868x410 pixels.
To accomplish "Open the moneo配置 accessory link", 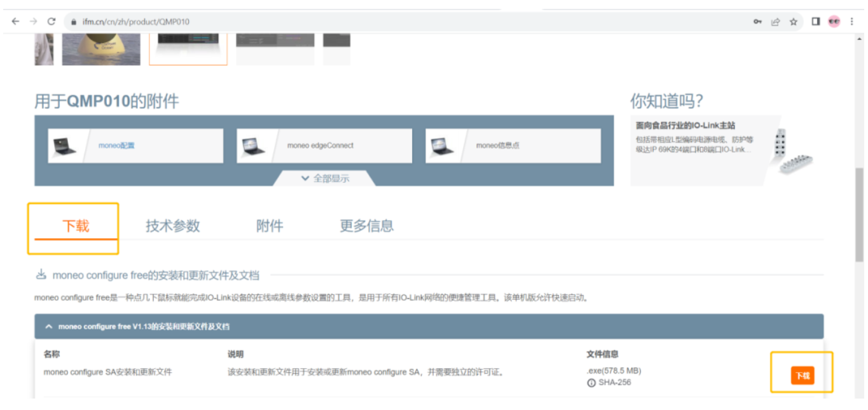I will [x=116, y=146].
